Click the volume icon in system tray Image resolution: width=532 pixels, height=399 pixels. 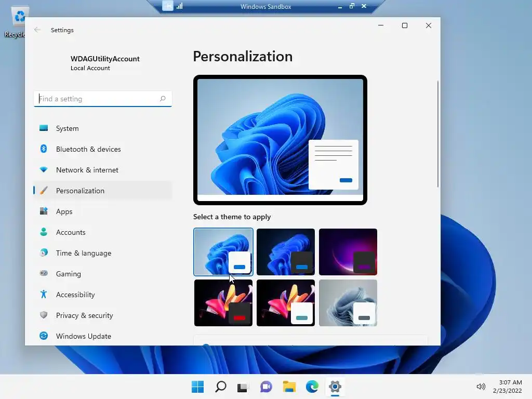(481, 387)
